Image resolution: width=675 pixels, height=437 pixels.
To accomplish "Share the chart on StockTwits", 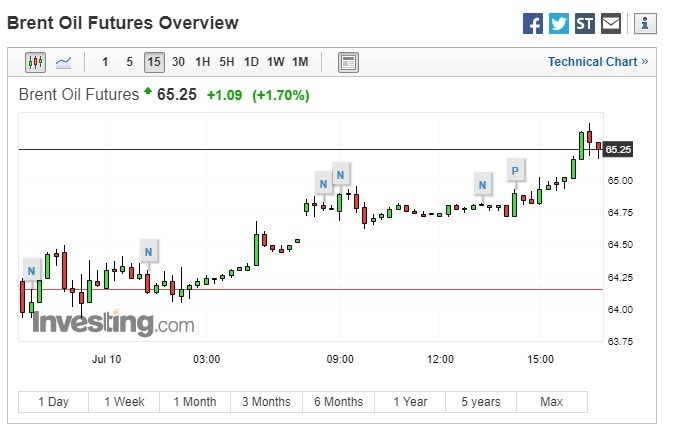I will (x=585, y=23).
